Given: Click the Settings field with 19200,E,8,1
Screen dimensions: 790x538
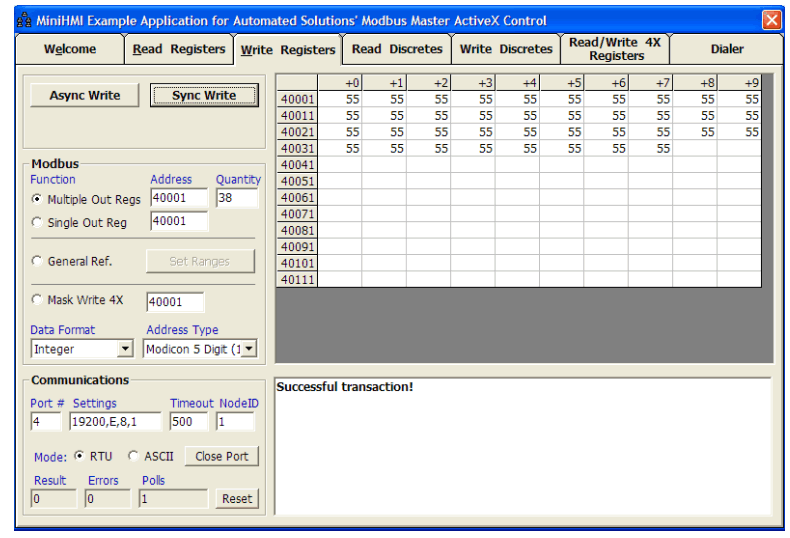Looking at the screenshot, I should (x=115, y=421).
